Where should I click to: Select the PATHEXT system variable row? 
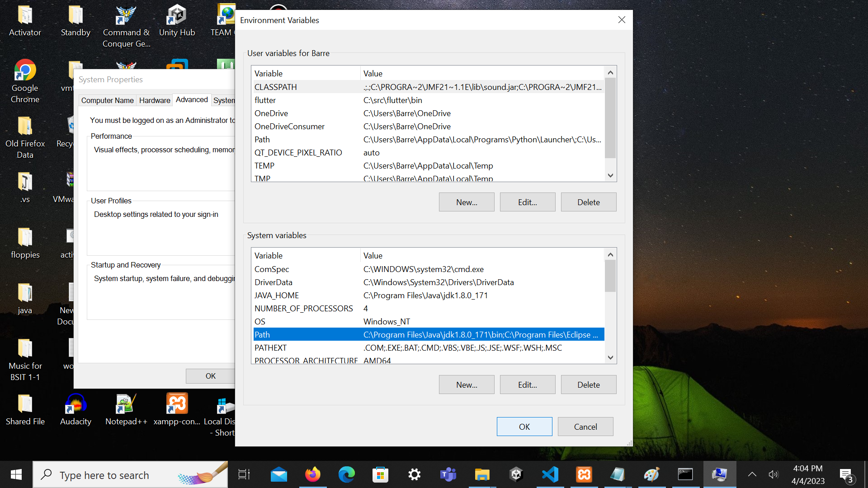point(428,347)
